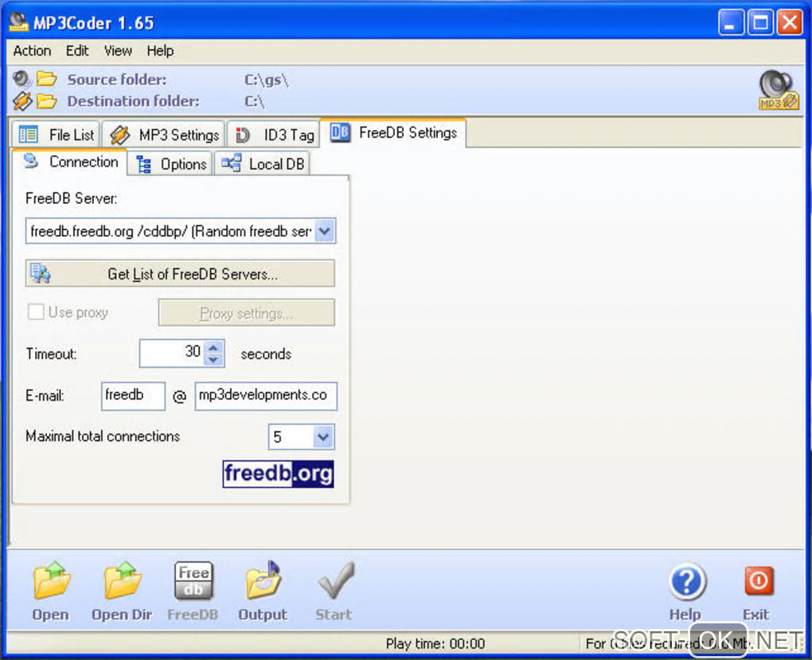Click Get List of FreeDB Servers button

[180, 274]
